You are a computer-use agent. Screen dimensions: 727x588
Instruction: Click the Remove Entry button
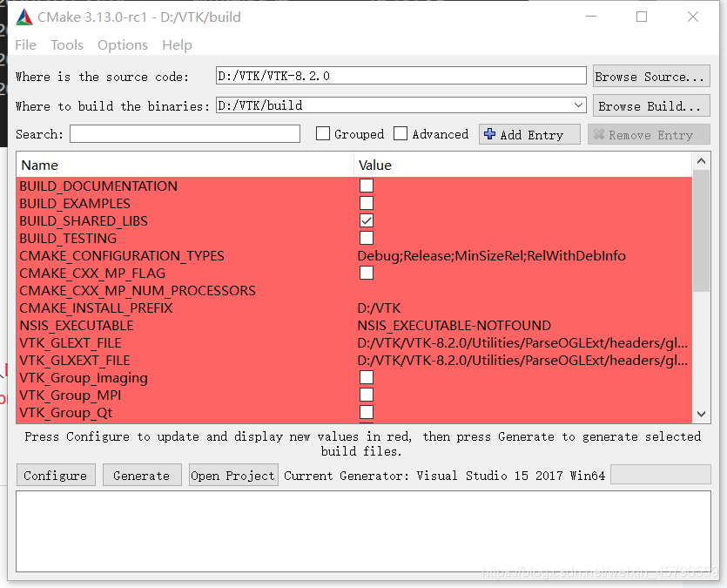649,135
